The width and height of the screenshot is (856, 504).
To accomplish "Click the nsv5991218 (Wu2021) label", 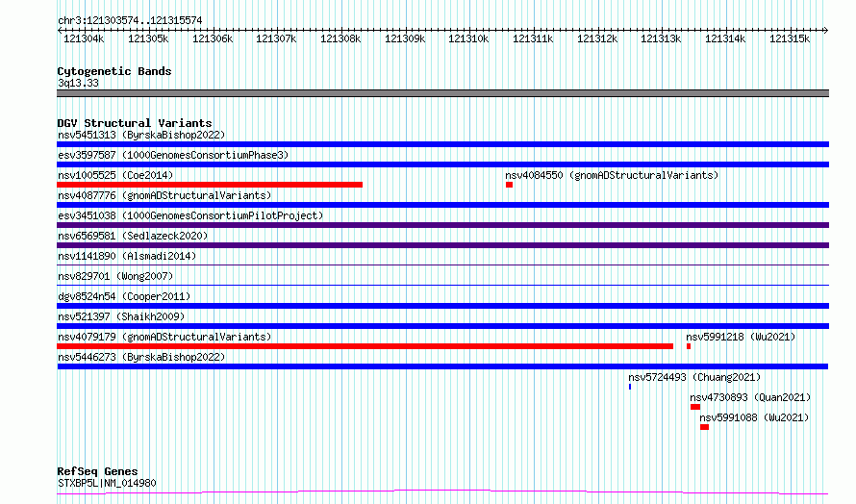I will coord(741,337).
